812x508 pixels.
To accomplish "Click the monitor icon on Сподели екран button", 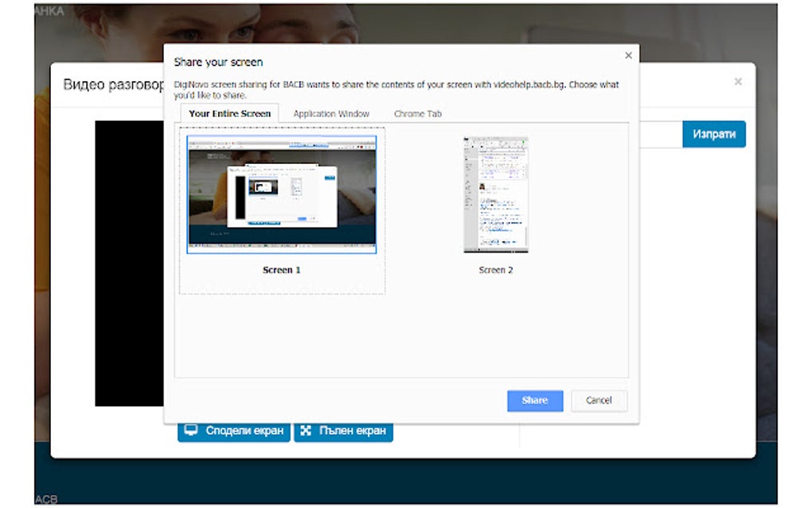I will (190, 430).
